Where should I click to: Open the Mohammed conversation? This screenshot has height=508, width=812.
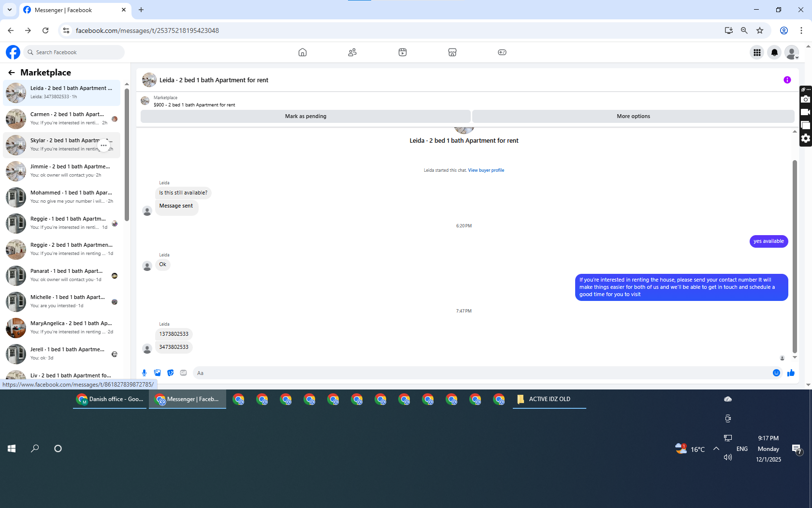[x=62, y=197]
